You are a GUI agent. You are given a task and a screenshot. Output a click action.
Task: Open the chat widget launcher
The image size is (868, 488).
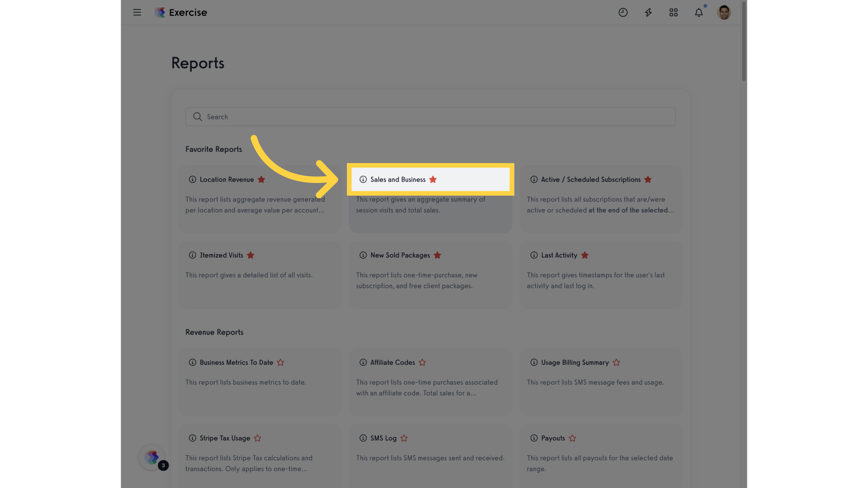click(152, 457)
